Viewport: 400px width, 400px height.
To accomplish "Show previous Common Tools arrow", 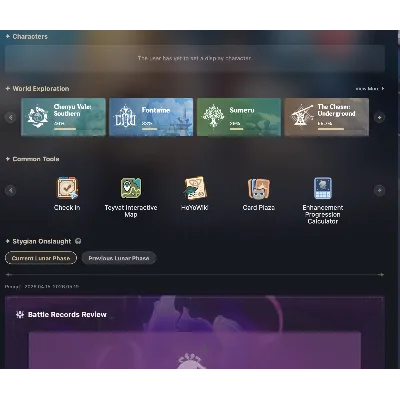I will 11,190.
